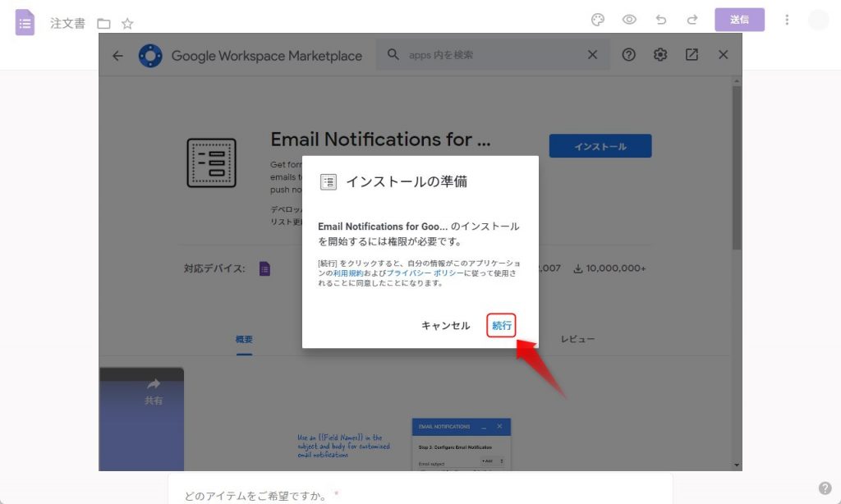Switch to the レビュー tab
841x504 pixels.
[x=577, y=339]
